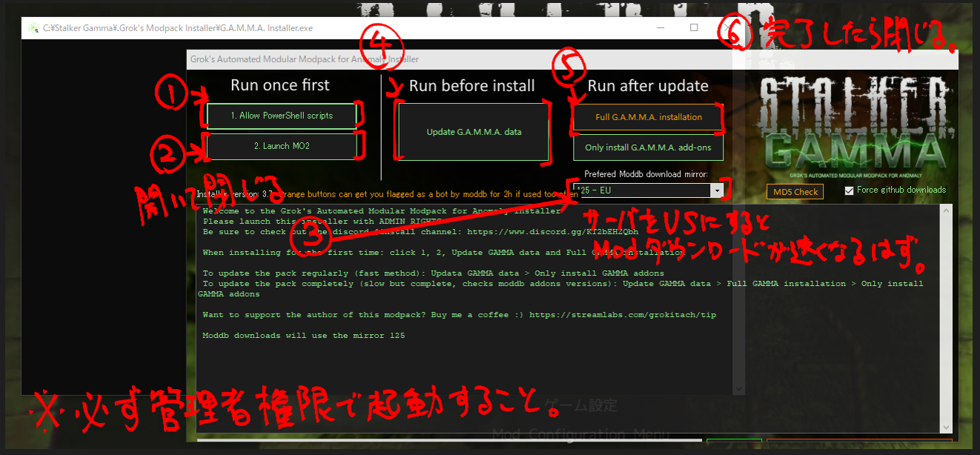Click 'Only install G.A.M.M.A. add-ons'
The width and height of the screenshot is (980, 455).
pos(647,147)
